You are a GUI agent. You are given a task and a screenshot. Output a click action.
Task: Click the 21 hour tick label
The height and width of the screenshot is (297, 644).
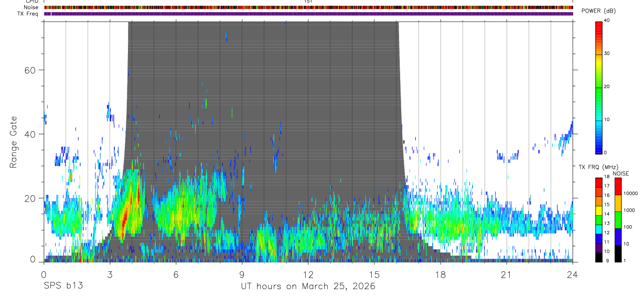point(507,274)
